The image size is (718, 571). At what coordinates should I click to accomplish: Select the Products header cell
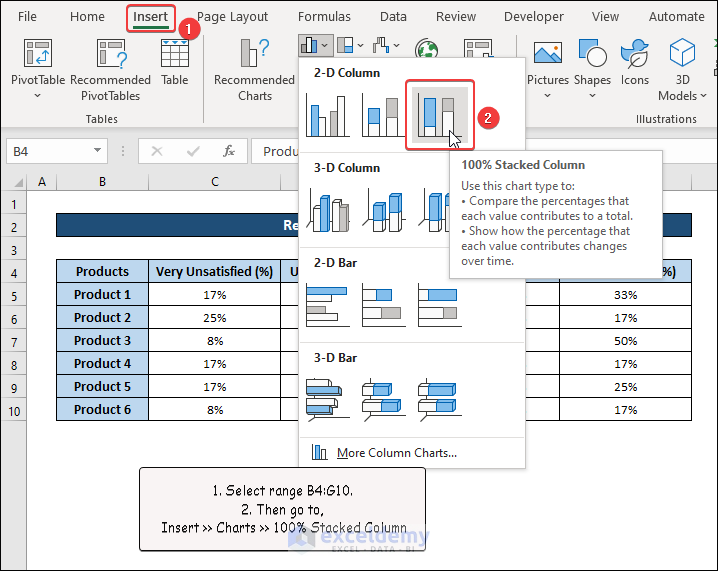point(103,272)
